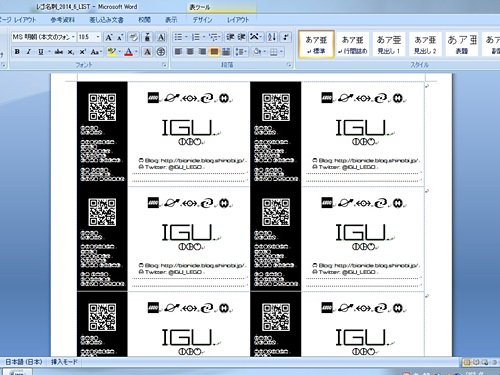Viewport: 500px width, 375px height.
Task: Toggle show paragraph marks
Action: [286, 37]
